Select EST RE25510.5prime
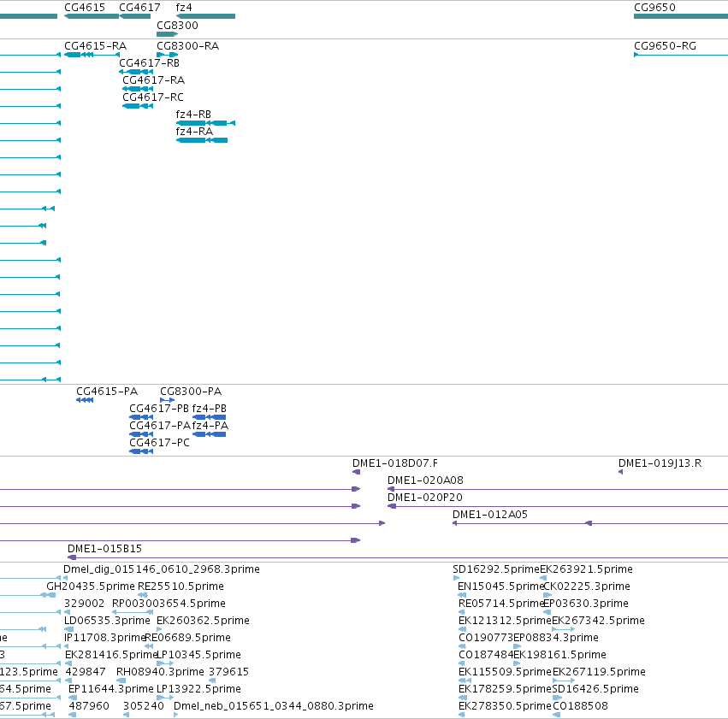 [181, 586]
